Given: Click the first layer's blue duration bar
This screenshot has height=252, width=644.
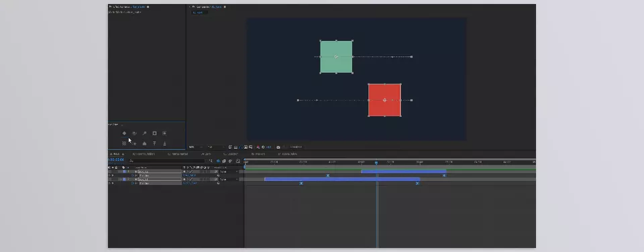Looking at the screenshot, I should point(403,171).
